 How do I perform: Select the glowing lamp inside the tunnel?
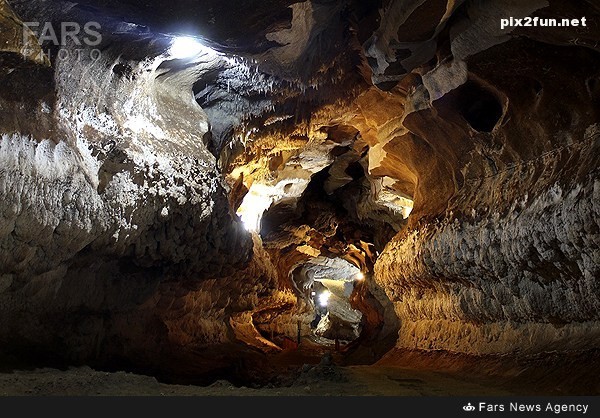click(x=323, y=297)
